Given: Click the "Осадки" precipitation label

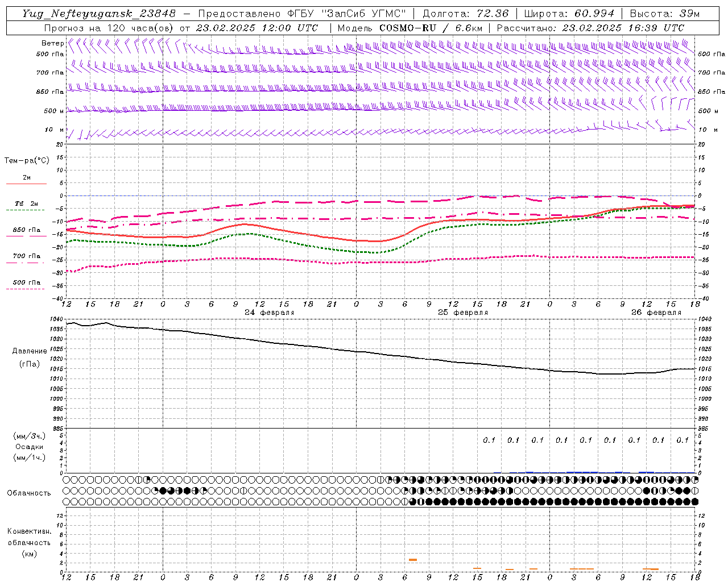Looking at the screenshot, I should pyautogui.click(x=30, y=447).
